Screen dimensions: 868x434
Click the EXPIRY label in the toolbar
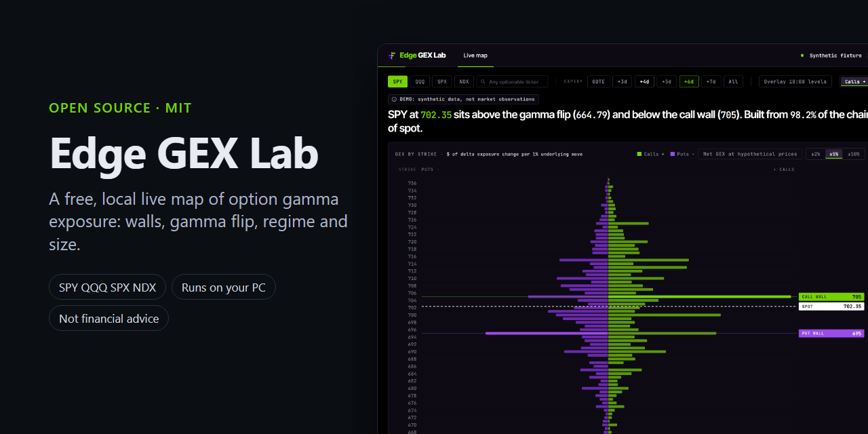tap(573, 81)
